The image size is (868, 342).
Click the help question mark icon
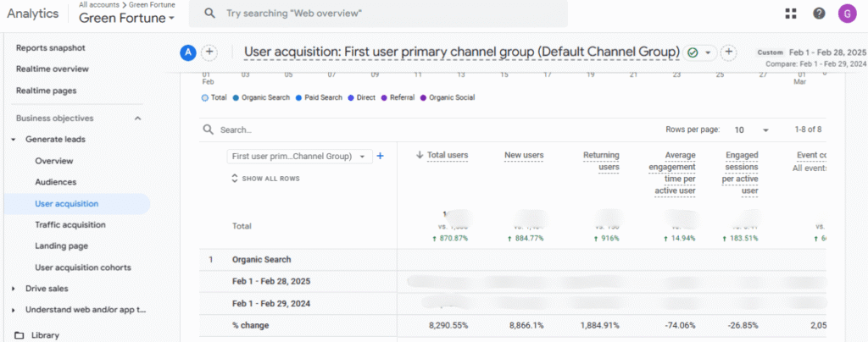tap(819, 14)
